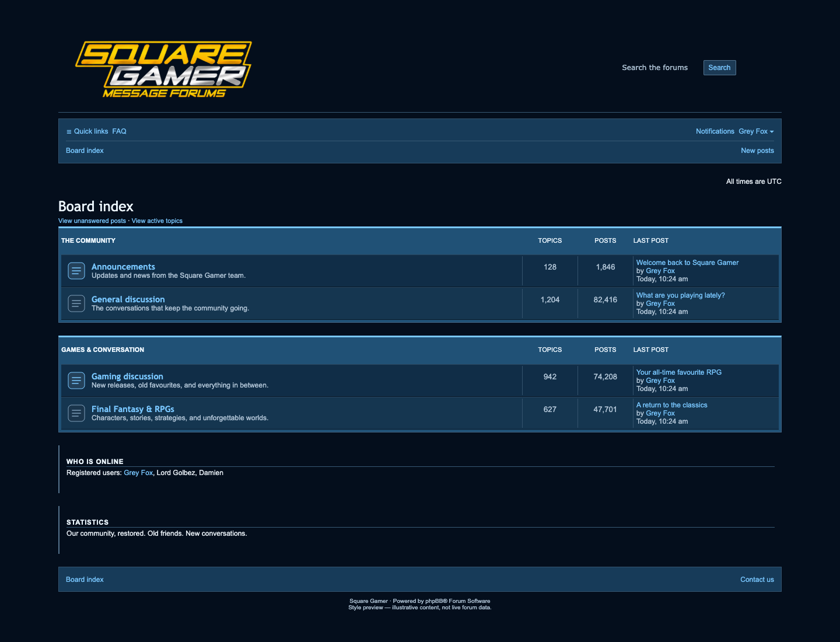Click THE COMMUNITY category header
The width and height of the screenshot is (840, 642).
[x=88, y=240]
